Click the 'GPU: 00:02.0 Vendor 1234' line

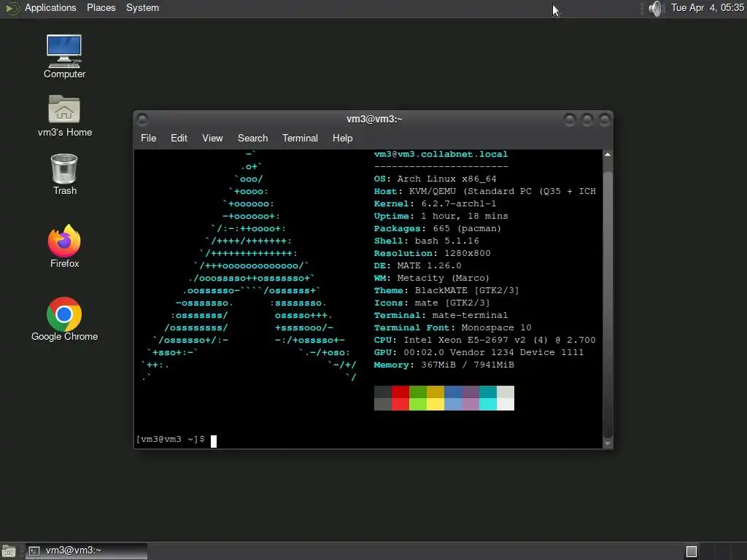(479, 352)
